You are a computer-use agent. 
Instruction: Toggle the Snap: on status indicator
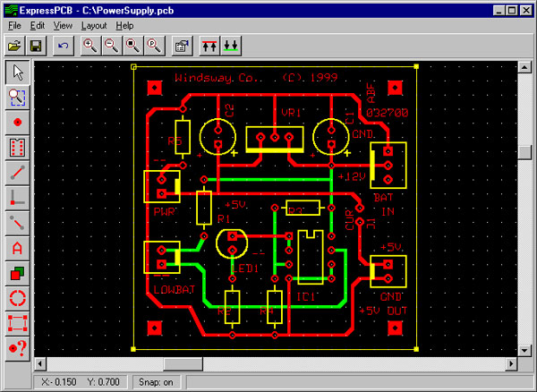tap(155, 382)
